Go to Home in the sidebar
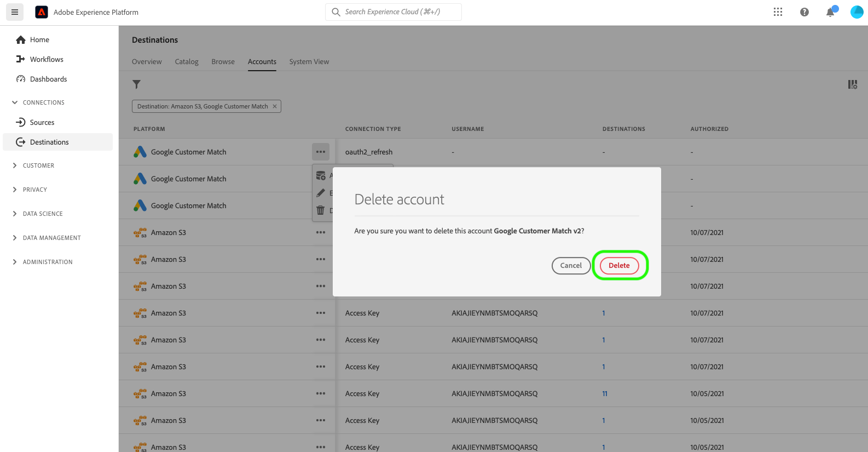Viewport: 868px width, 452px height. point(39,39)
